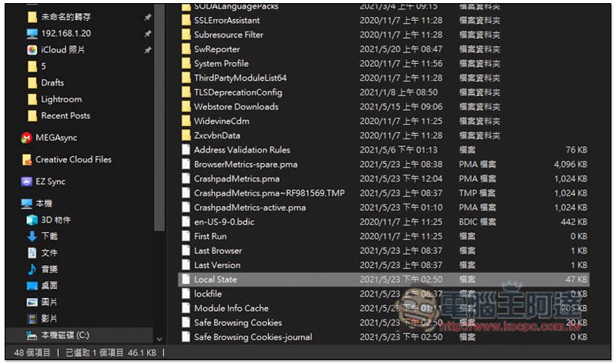Viewport: 616px width, 364px height.
Task: Select the Lightroom quick access folder
Action: click(x=61, y=99)
